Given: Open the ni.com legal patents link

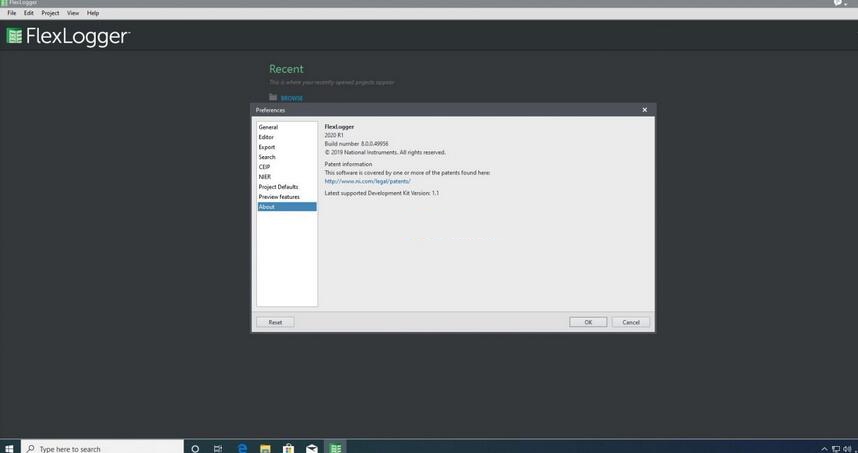Looking at the screenshot, I should (x=367, y=181).
